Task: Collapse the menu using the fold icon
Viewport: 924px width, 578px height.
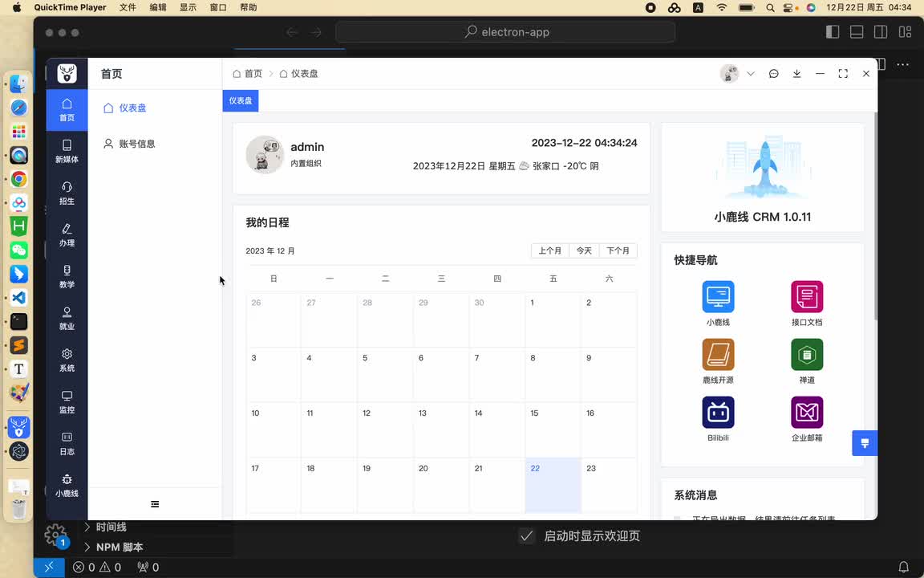Action: click(155, 504)
